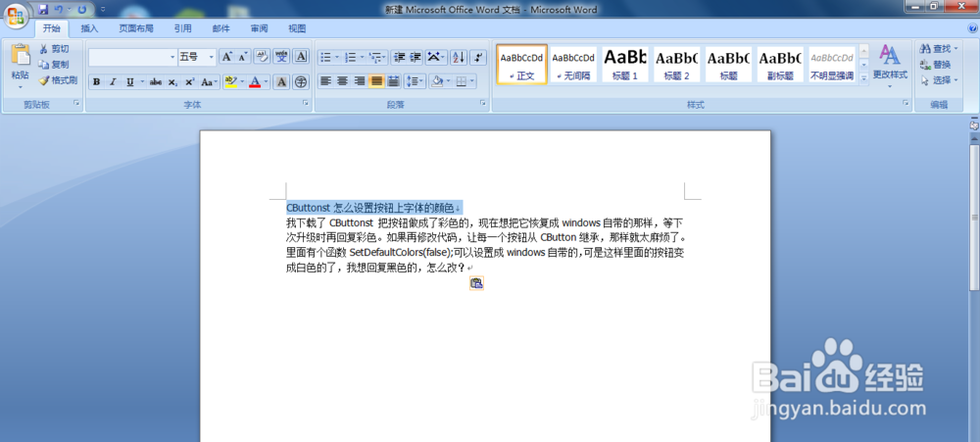
Task: Cut selection using 剪切
Action: [x=54, y=49]
